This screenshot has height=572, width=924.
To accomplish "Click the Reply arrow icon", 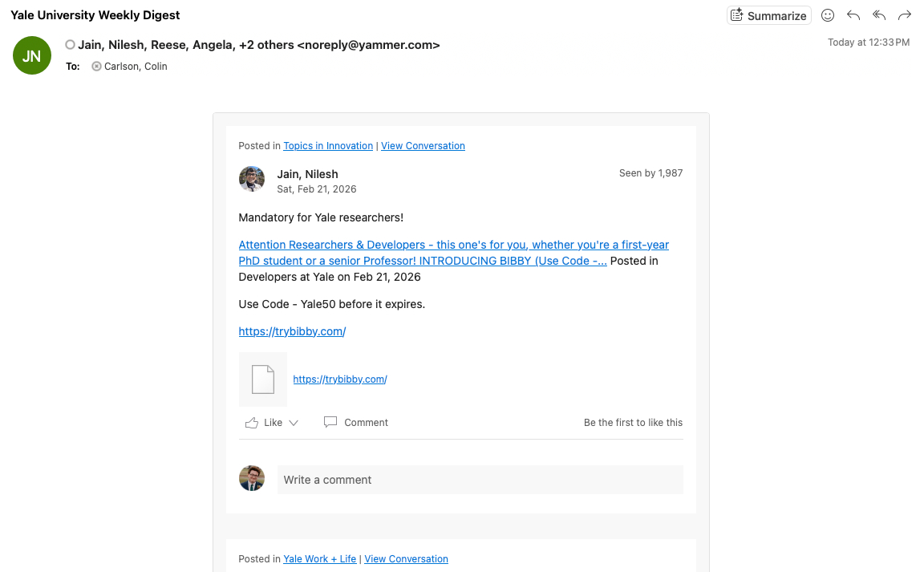I will coord(853,15).
